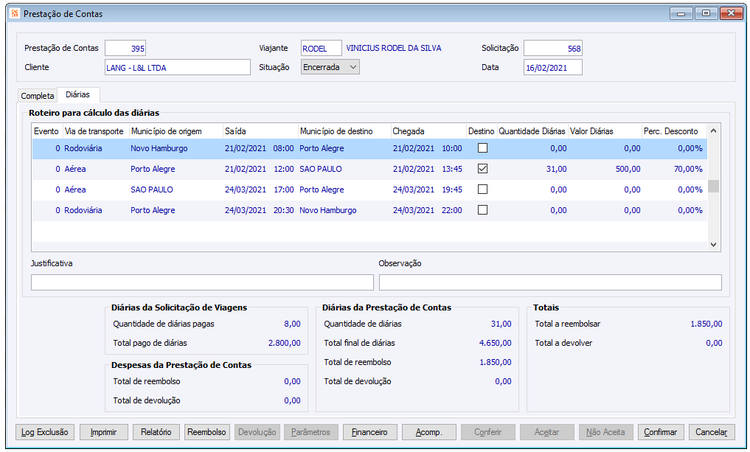This screenshot has width=750, height=452.
Task: Open the Situação dropdown showing Encerrada
Action: pyautogui.click(x=330, y=67)
